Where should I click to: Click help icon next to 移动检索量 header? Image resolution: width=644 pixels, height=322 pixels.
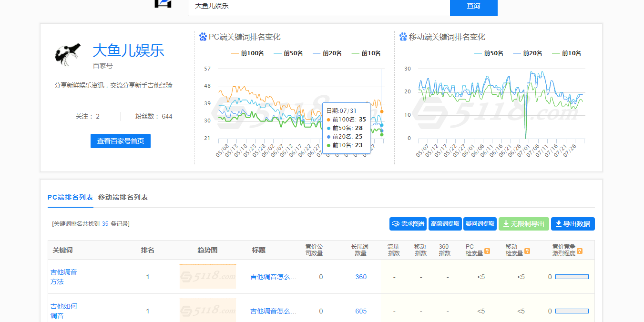527,251
